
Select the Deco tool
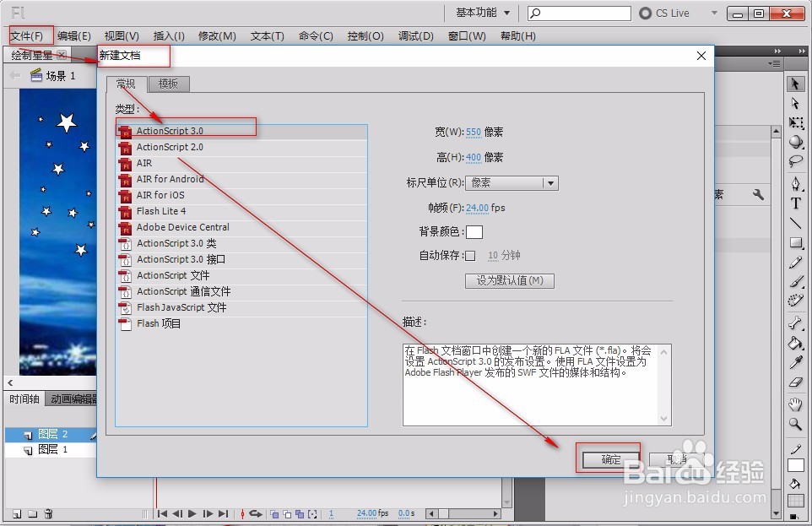click(x=795, y=301)
